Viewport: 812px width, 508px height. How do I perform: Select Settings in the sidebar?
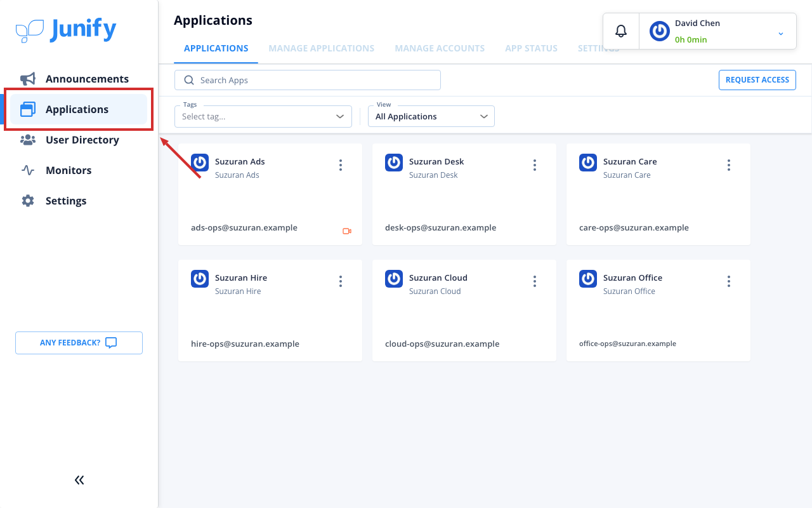point(79,201)
